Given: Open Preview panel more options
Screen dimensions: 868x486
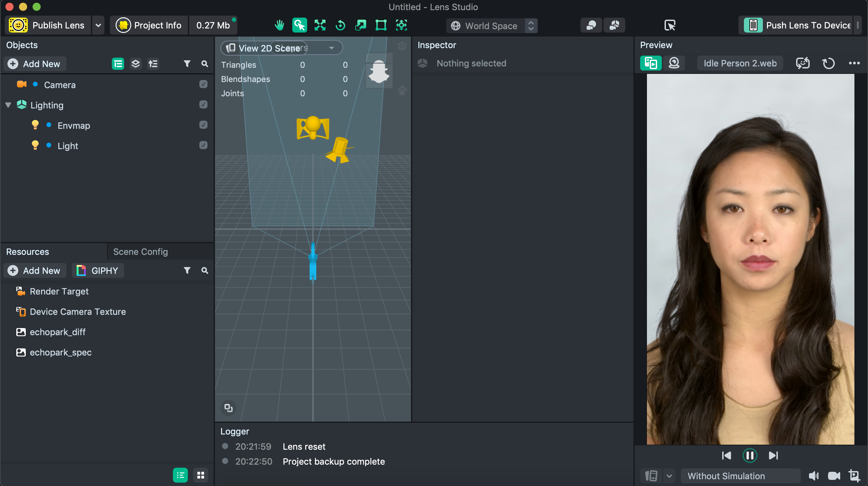Looking at the screenshot, I should pos(854,63).
